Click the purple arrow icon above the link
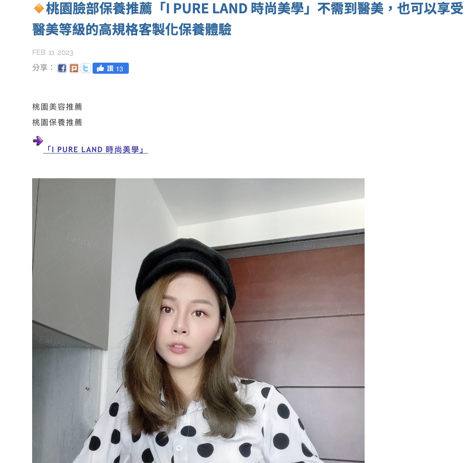 38,141
